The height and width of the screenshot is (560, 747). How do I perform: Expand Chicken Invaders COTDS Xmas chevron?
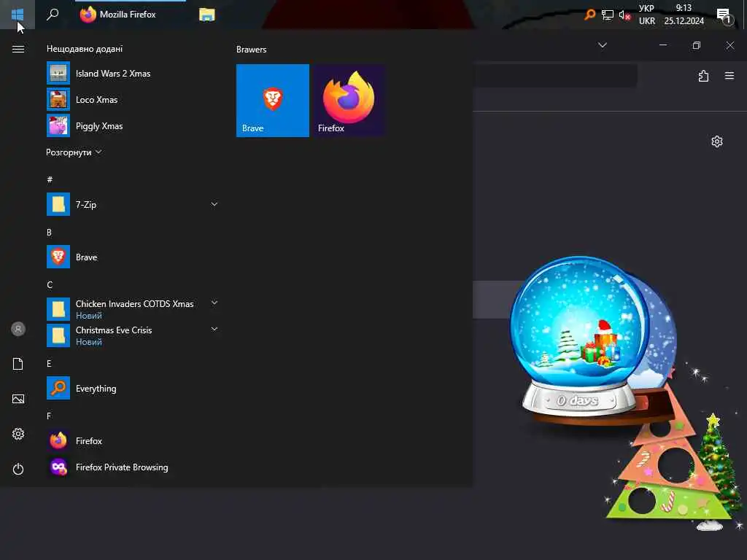(x=214, y=303)
